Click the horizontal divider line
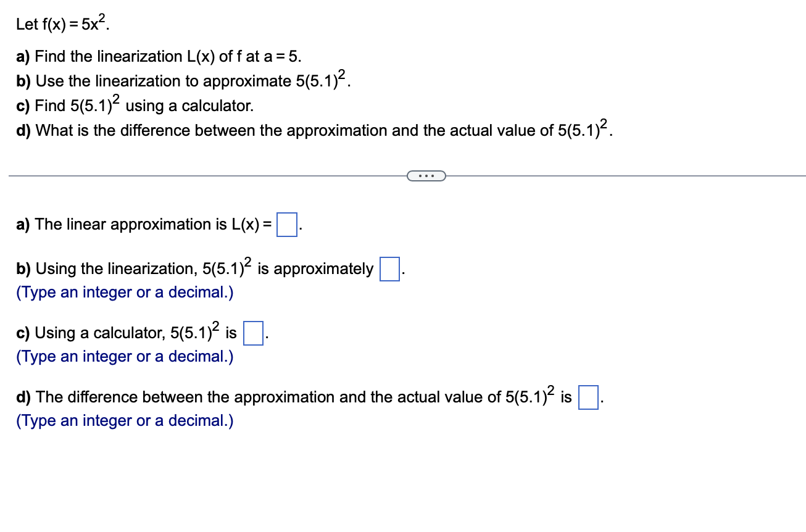This screenshot has width=806, height=532. [185, 176]
